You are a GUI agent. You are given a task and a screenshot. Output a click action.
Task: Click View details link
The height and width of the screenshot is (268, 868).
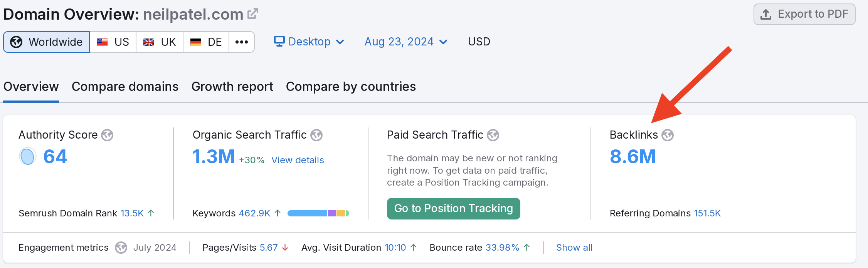pyautogui.click(x=298, y=160)
